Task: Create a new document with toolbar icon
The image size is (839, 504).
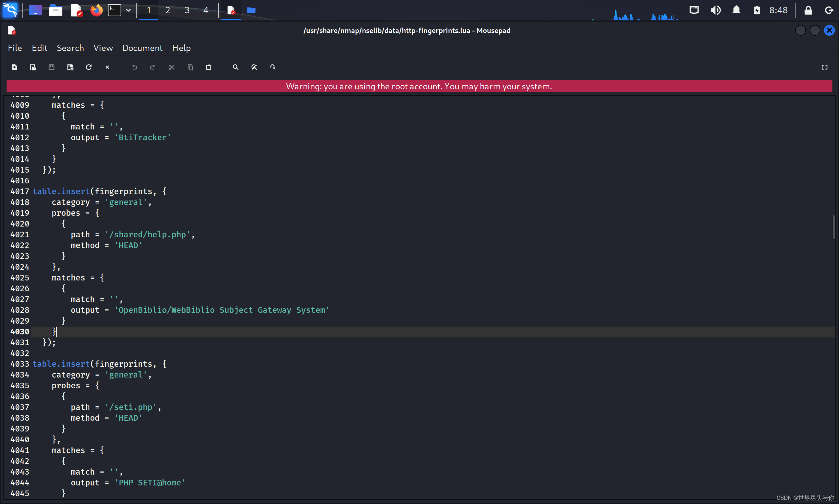Action: pos(14,67)
